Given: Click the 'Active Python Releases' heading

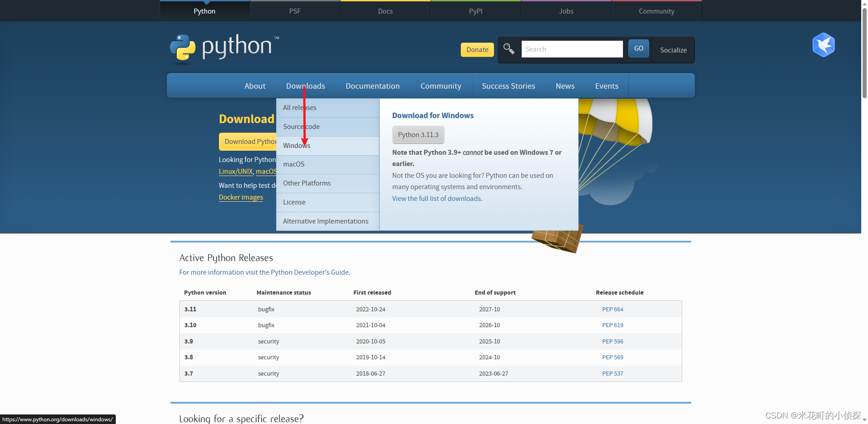Looking at the screenshot, I should (x=226, y=258).
